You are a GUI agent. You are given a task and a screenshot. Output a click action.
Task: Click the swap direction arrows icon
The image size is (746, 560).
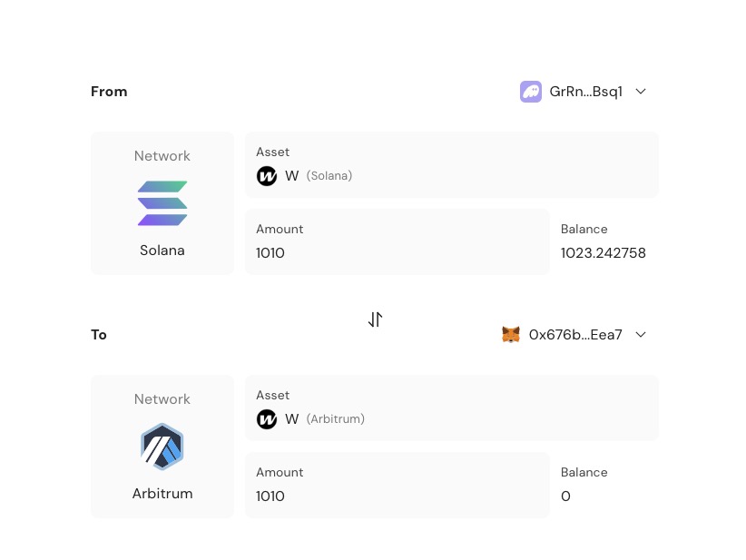pos(375,319)
